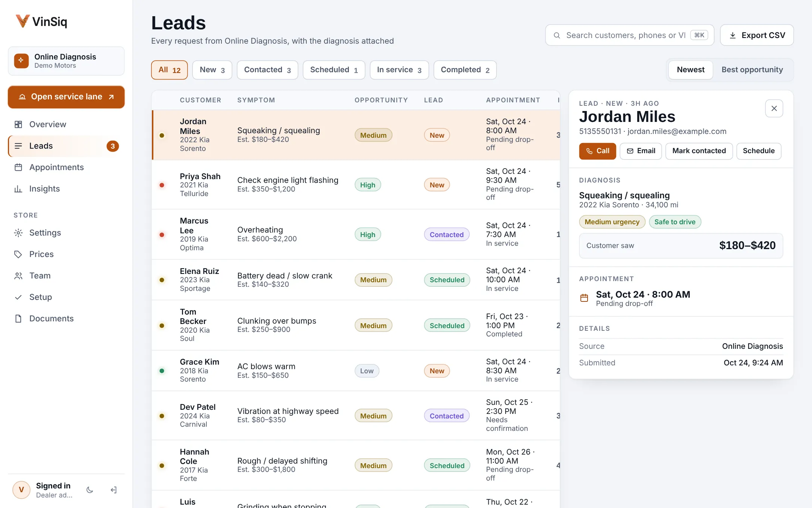This screenshot has width=812, height=508.
Task: Filter leads by the Contacted tab
Action: (267, 70)
